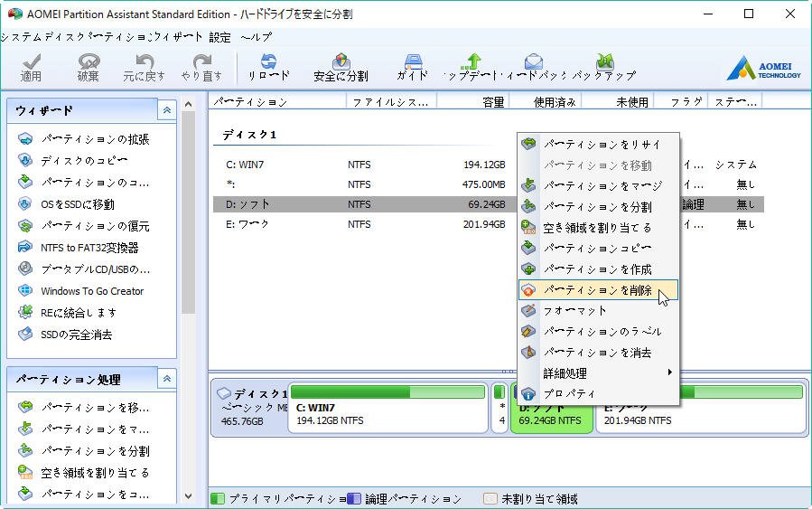The width and height of the screenshot is (812, 509).
Task: Launch OSをSSDに移動 wizard
Action: pos(66,204)
